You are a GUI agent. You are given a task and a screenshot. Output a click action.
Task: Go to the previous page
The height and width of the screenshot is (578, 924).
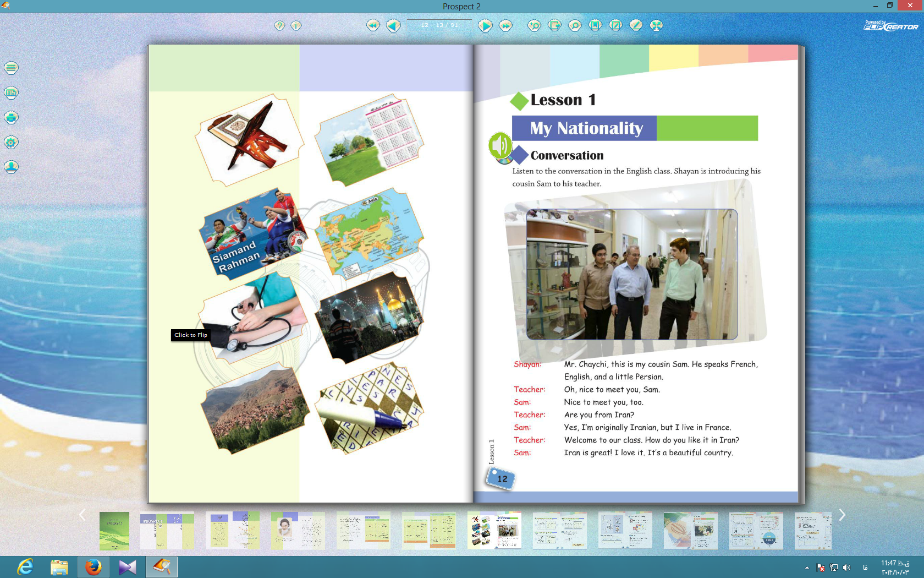point(393,25)
